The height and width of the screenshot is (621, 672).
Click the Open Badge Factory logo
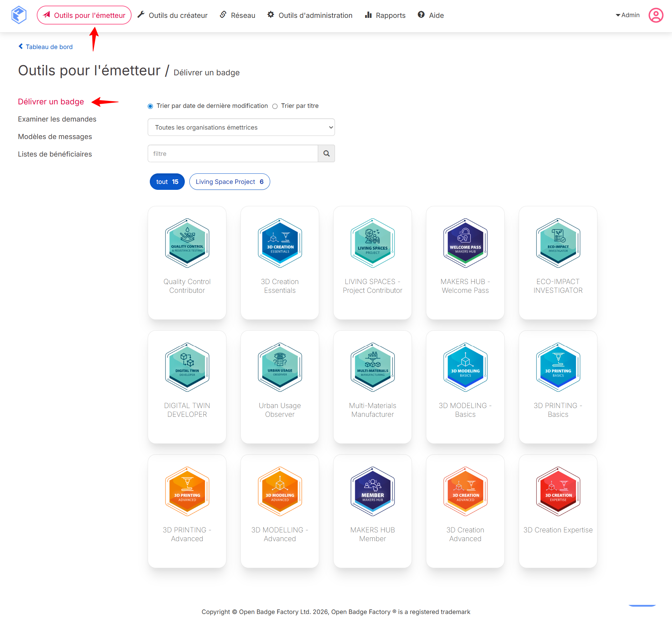19,15
